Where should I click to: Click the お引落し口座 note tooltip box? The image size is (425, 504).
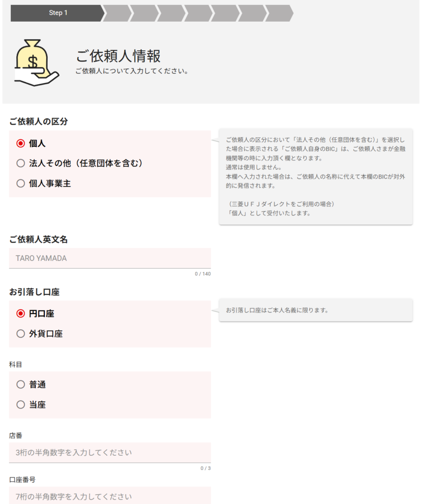coord(315,311)
